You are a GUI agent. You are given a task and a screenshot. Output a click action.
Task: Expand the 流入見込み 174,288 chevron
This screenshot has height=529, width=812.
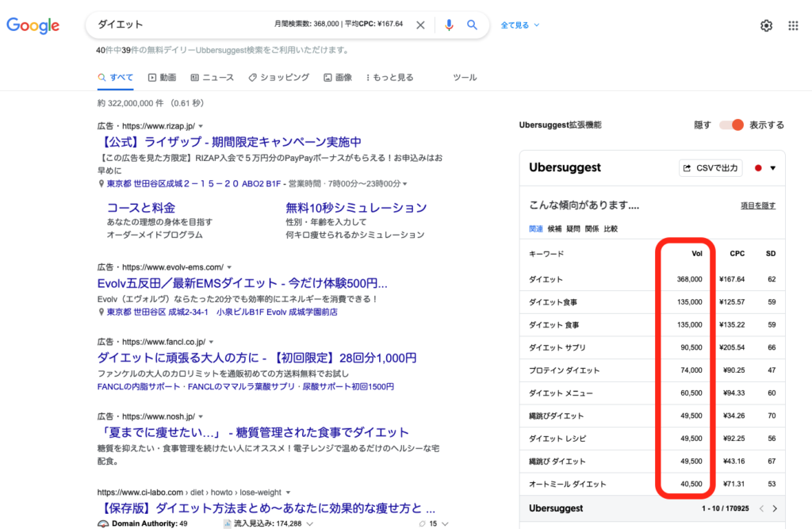pos(310,523)
